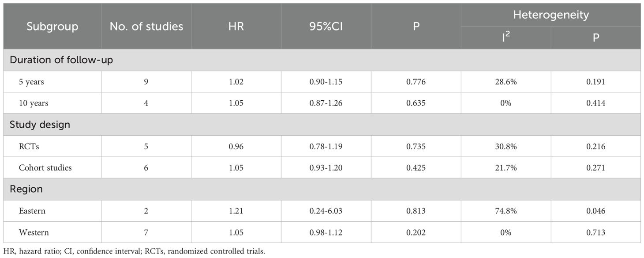Screen dimensions: 644x258
Task: Select the 0.24-6.03 confidence interval cell
Action: click(326, 211)
